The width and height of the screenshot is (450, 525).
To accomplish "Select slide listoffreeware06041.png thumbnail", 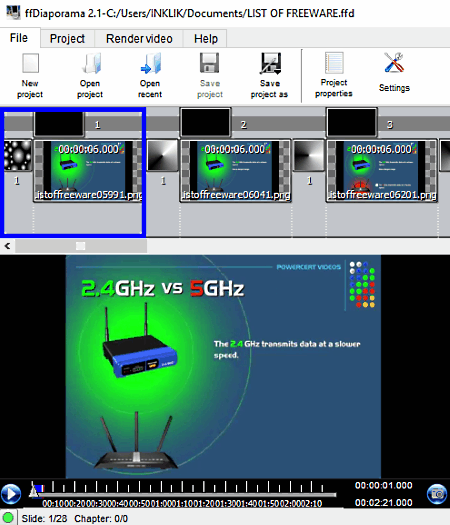I will click(235, 171).
